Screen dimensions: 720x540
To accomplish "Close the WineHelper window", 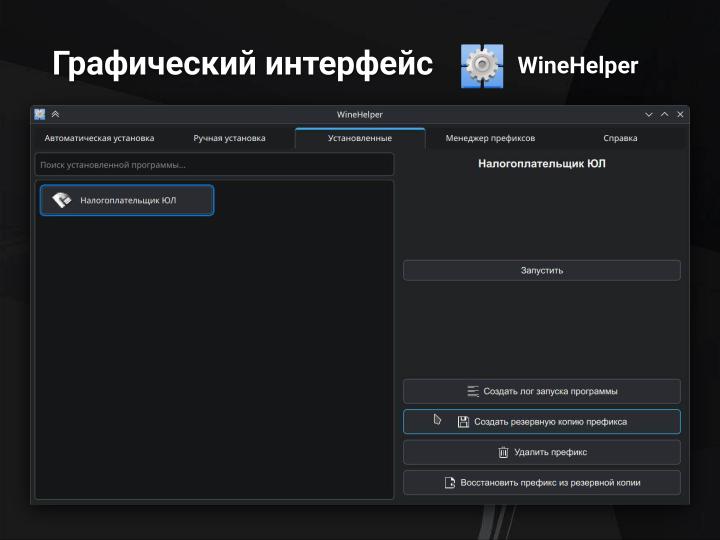I will coord(680,114).
